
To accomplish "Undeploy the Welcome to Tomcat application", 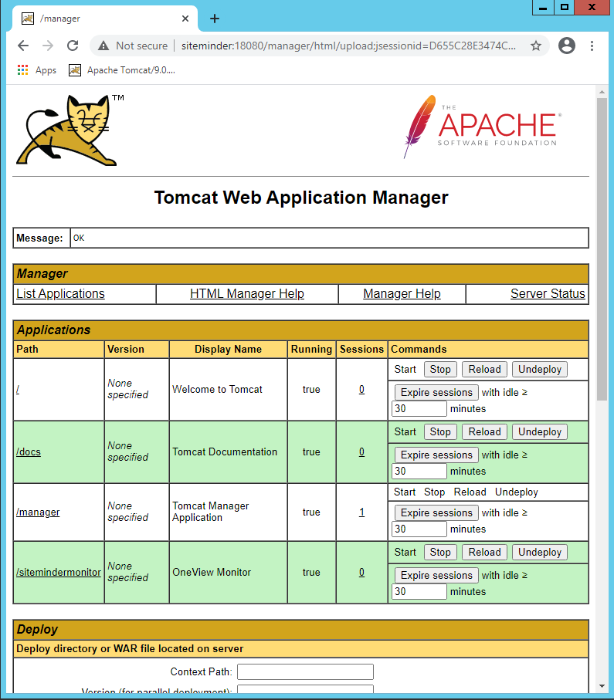I will (x=539, y=369).
